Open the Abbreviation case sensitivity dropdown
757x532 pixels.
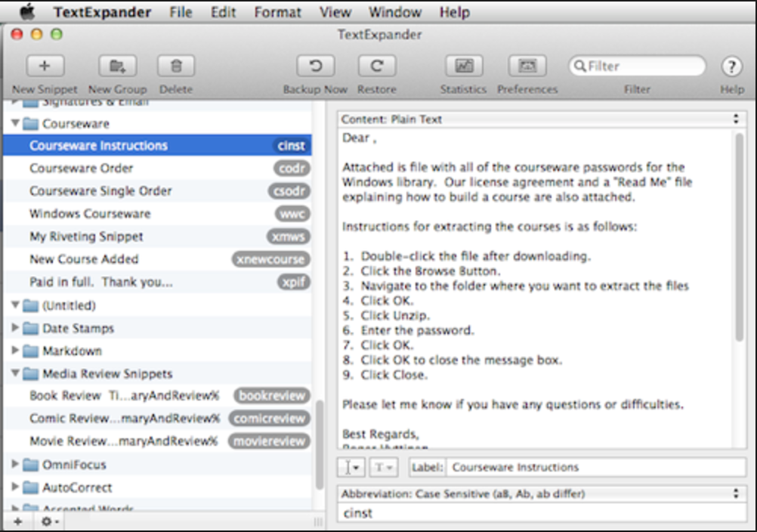(x=542, y=494)
